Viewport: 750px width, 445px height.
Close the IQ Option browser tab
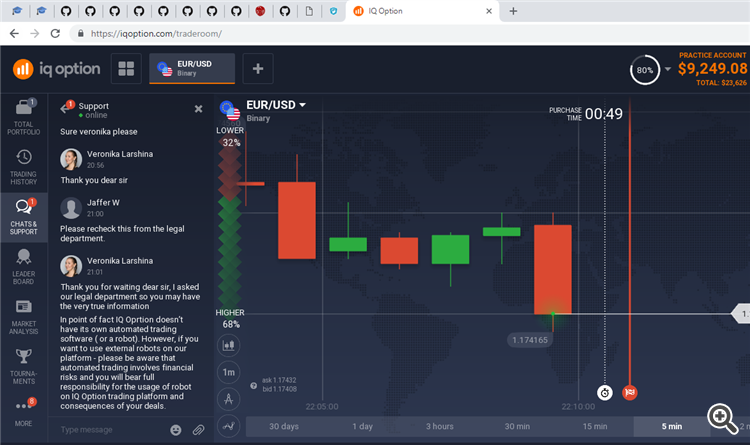[x=489, y=11]
